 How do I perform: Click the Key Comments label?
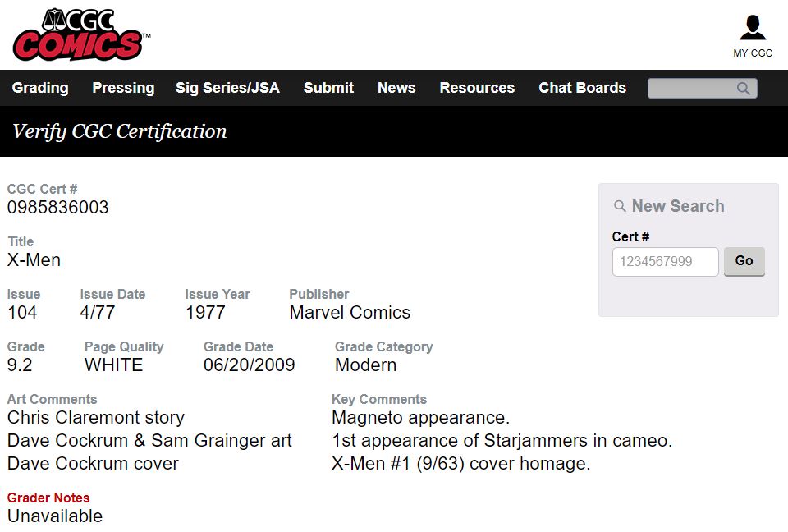tap(379, 399)
